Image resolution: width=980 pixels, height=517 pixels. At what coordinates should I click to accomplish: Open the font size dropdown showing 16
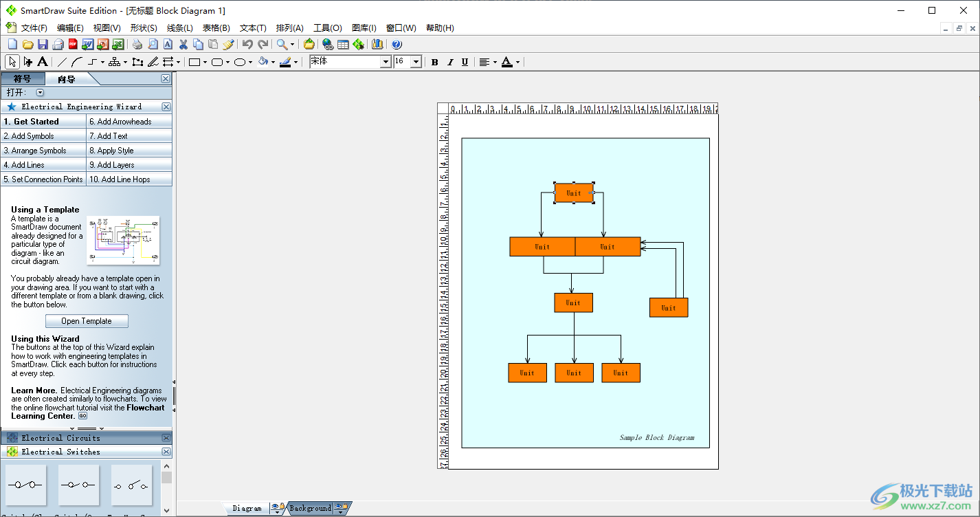tap(416, 62)
